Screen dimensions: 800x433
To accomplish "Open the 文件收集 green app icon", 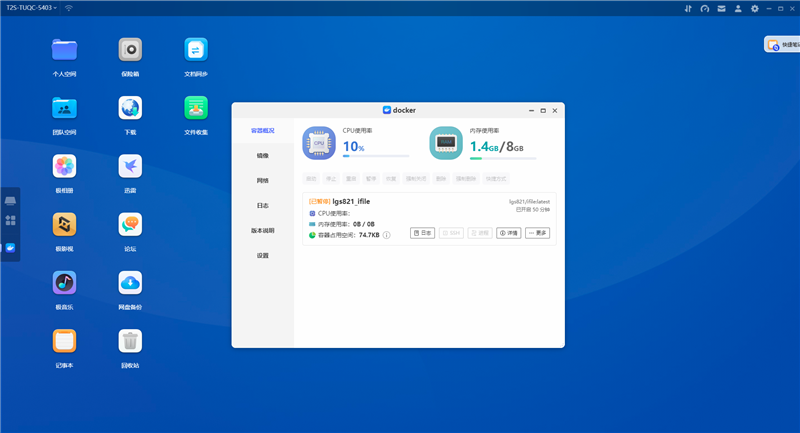I will click(x=196, y=108).
